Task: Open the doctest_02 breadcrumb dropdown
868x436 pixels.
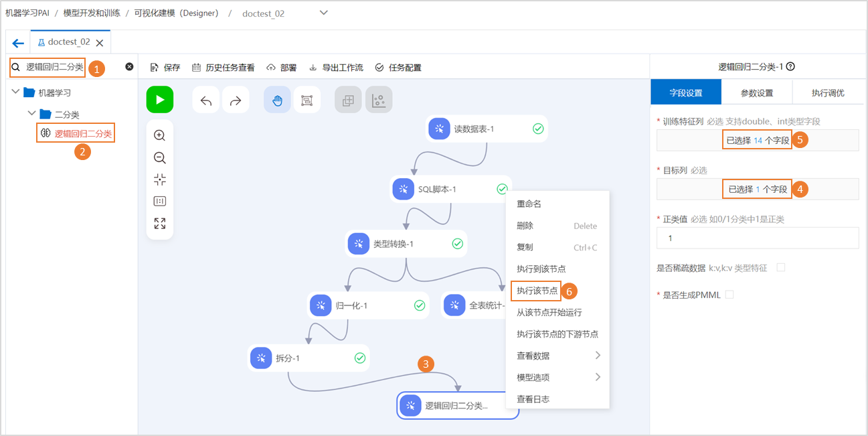Action: (323, 12)
